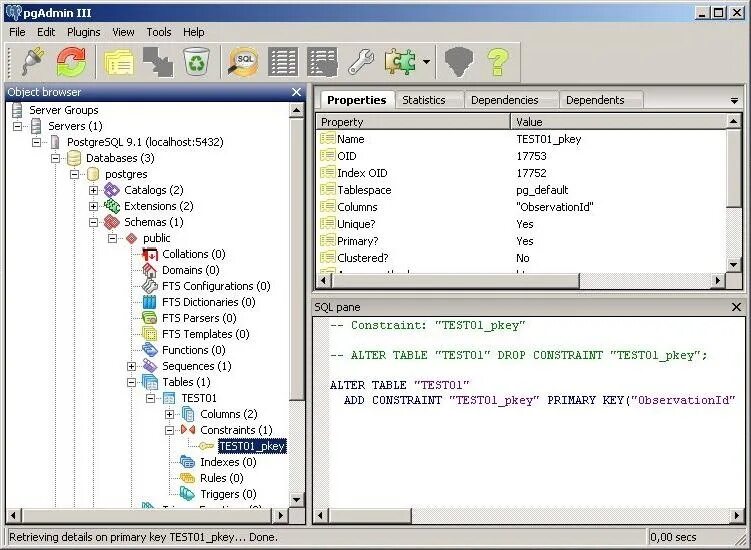Expand the Catalogs (2) node
751x550 pixels.
[94, 190]
